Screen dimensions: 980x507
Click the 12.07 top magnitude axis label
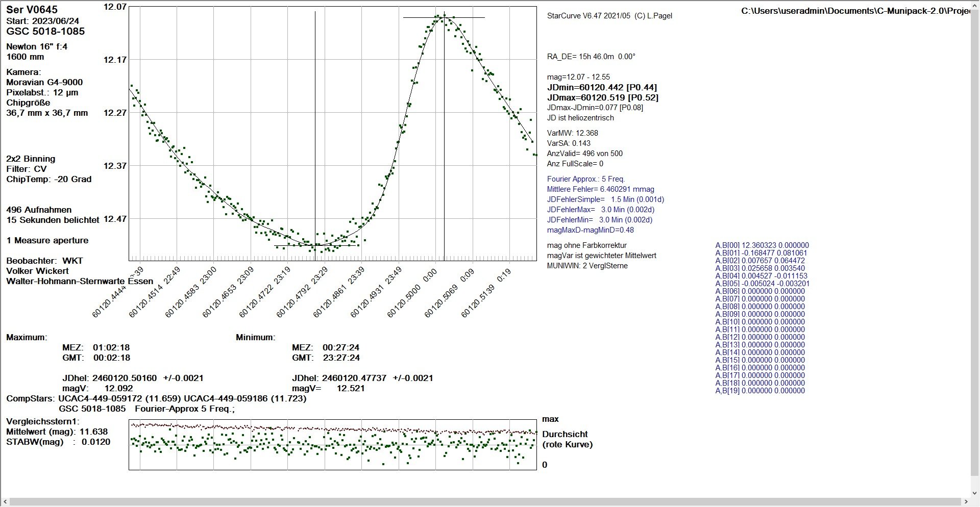(x=115, y=7)
